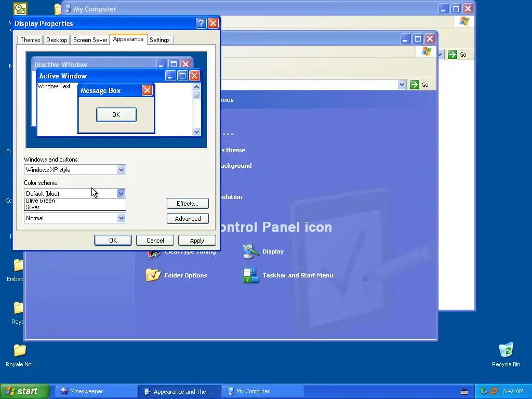
Task: Click the Windows flag logo in My Computer window
Action: [464, 21]
